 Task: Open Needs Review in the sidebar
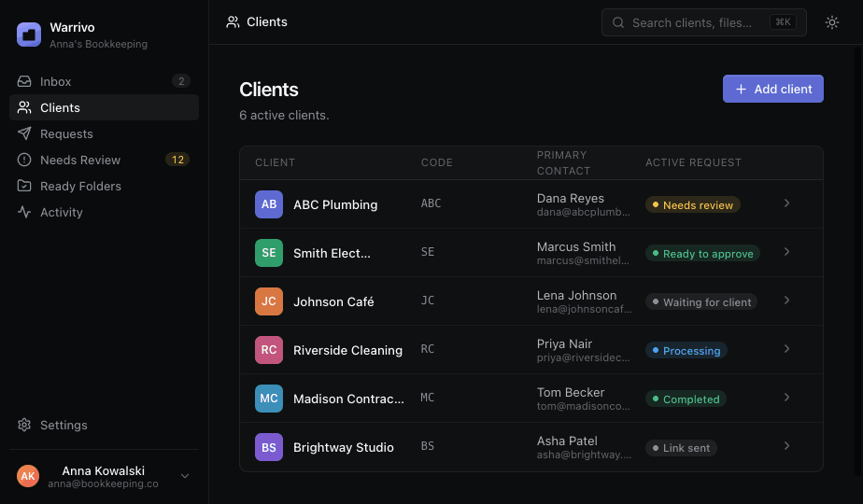[104, 160]
